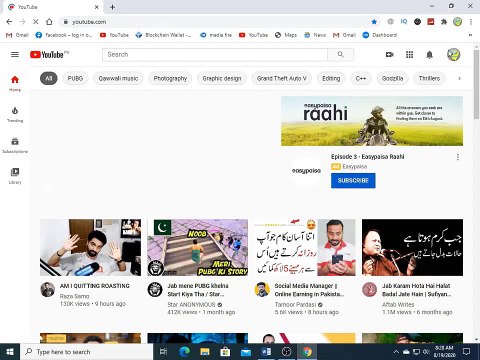Select the Thrillers chip
The image size is (480, 360).
point(429,78)
